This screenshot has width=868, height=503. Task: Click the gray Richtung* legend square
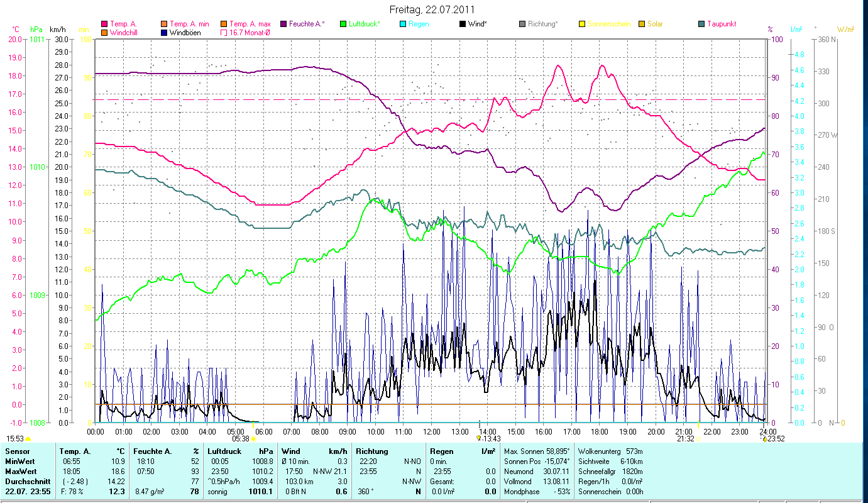[522, 24]
